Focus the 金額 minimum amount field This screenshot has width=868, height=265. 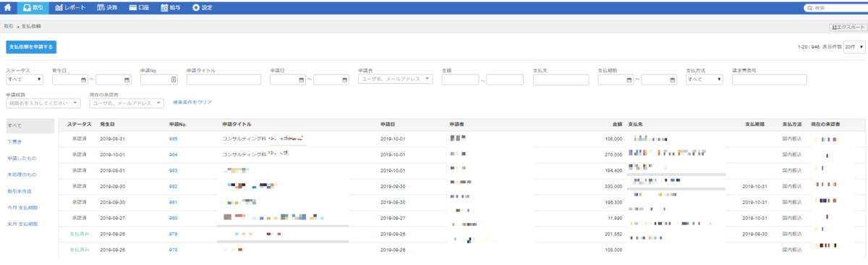(460, 80)
